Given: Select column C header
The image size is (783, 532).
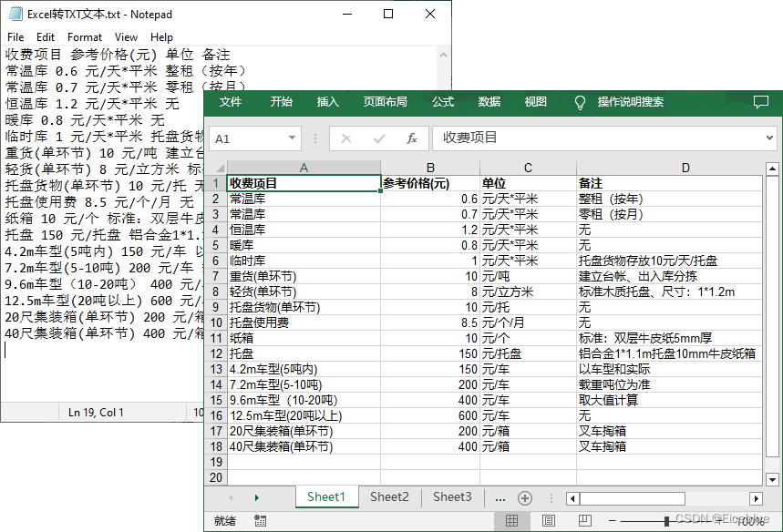Looking at the screenshot, I should 529,168.
